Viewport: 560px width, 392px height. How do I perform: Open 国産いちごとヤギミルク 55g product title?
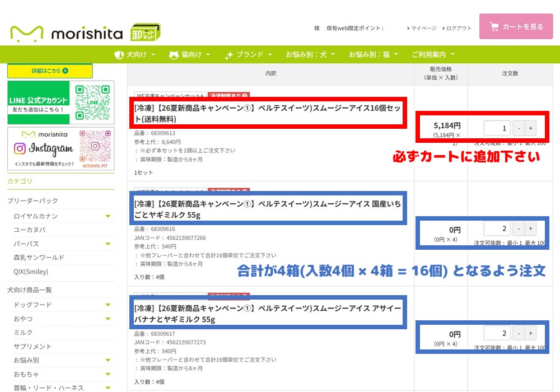point(268,209)
